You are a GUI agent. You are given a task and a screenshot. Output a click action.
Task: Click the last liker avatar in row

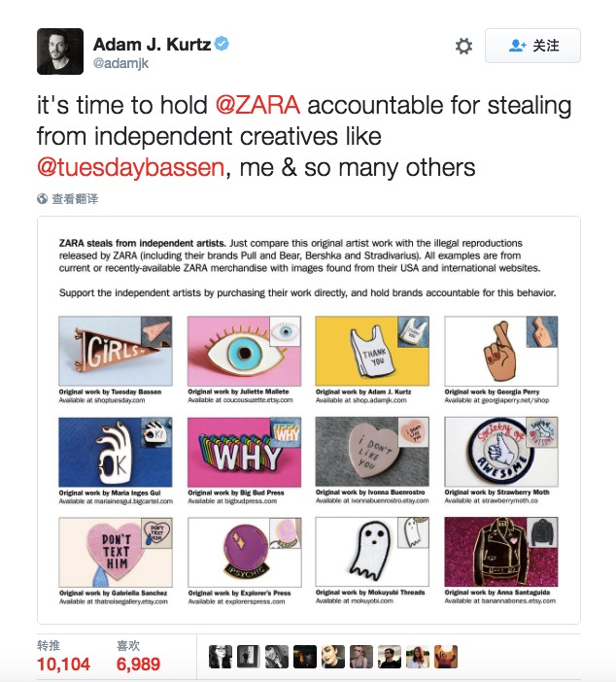click(x=446, y=657)
